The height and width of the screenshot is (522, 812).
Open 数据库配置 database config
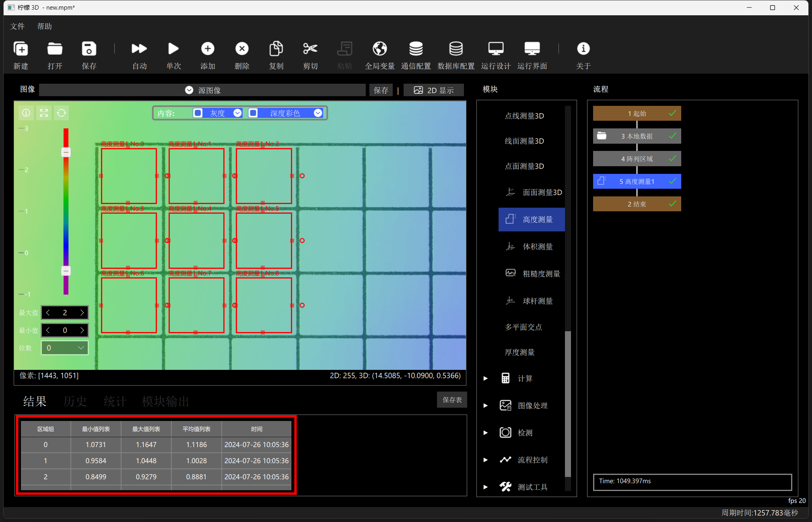click(x=456, y=49)
